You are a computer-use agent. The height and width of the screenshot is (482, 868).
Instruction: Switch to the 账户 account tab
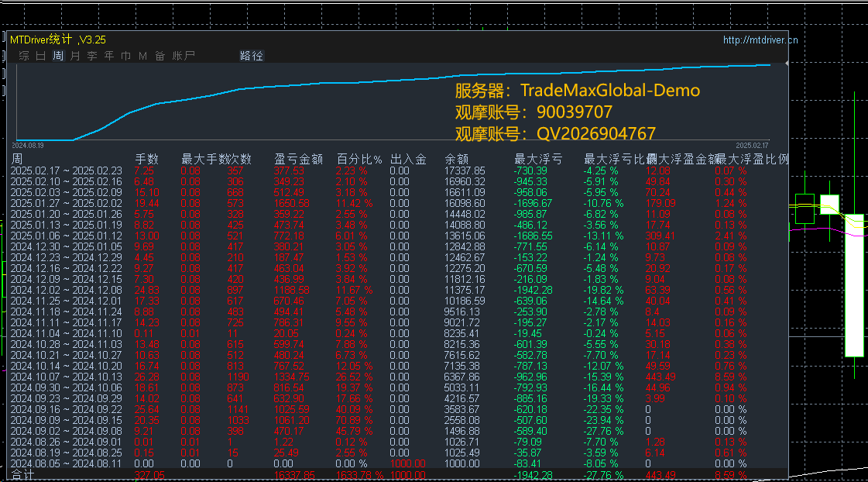click(184, 56)
